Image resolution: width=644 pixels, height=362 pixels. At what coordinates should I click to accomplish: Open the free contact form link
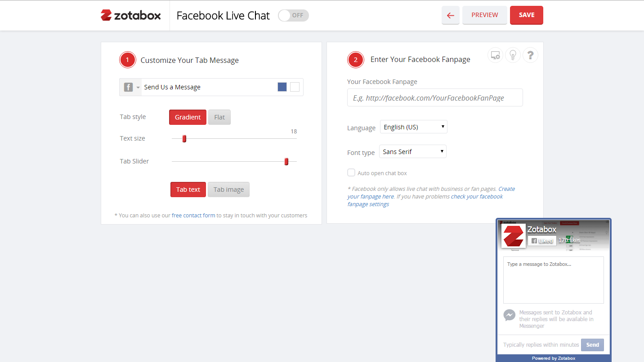tap(193, 216)
